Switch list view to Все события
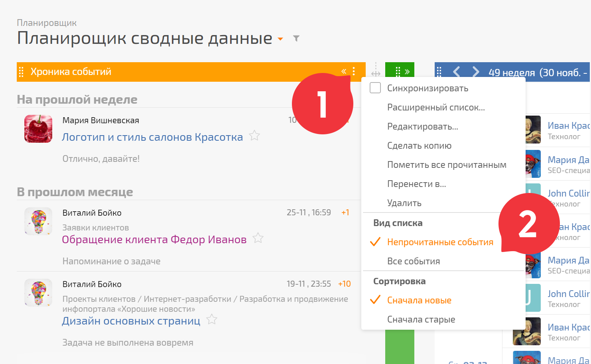Screen dimensions: 591x364 point(414,261)
